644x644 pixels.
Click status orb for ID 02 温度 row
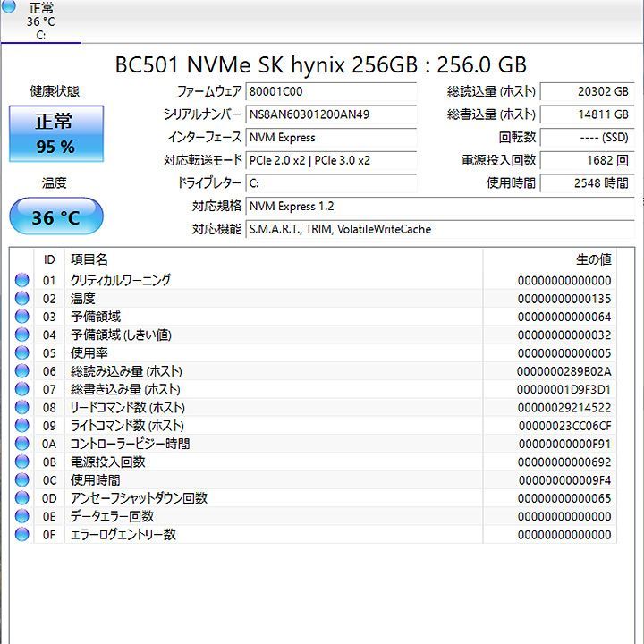tap(21, 298)
